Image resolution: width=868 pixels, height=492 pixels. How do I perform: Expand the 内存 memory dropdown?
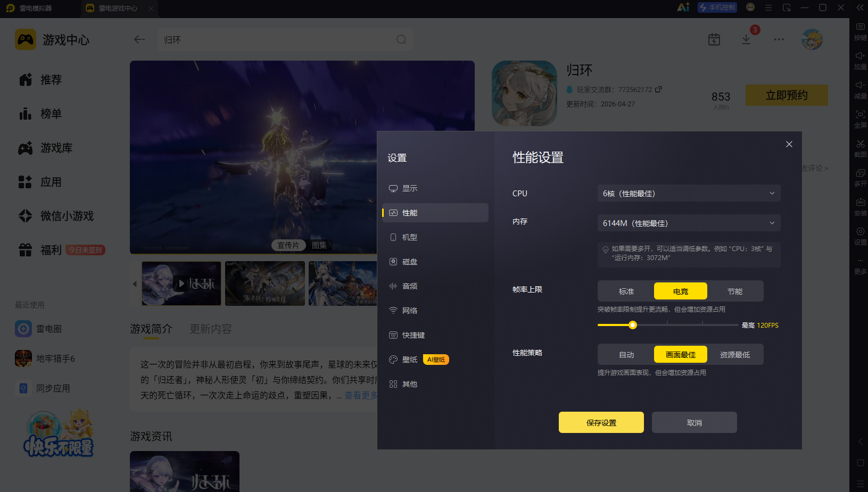tap(689, 223)
